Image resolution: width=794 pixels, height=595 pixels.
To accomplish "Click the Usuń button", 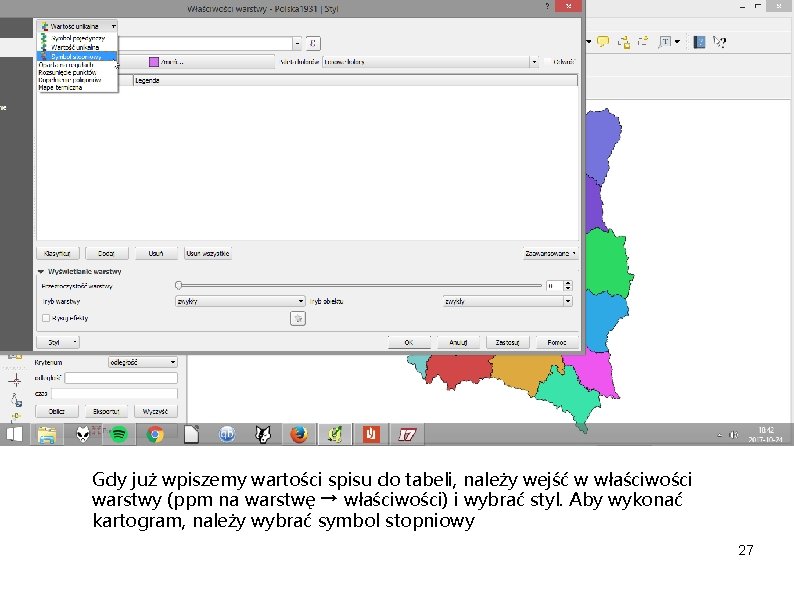I will tap(156, 253).
